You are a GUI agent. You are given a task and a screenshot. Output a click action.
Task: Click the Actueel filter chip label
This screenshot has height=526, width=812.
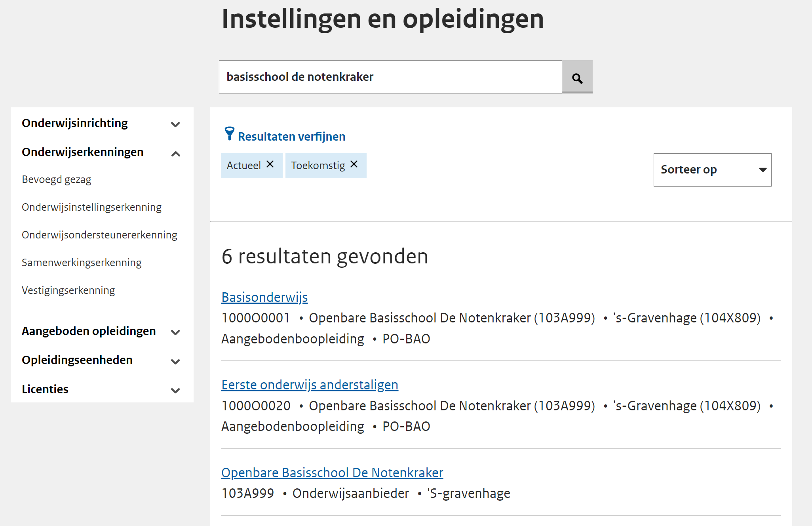tap(244, 166)
